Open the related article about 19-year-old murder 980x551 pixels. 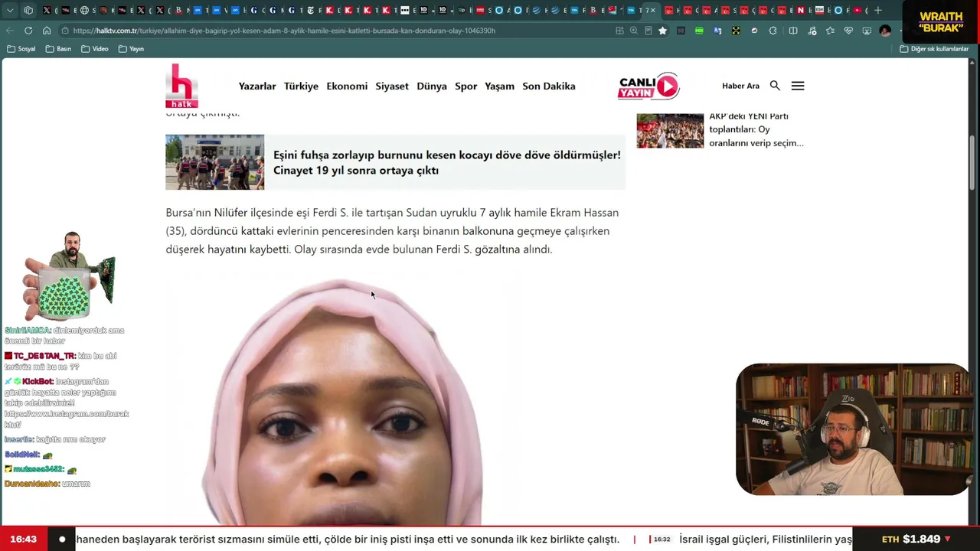click(x=447, y=162)
